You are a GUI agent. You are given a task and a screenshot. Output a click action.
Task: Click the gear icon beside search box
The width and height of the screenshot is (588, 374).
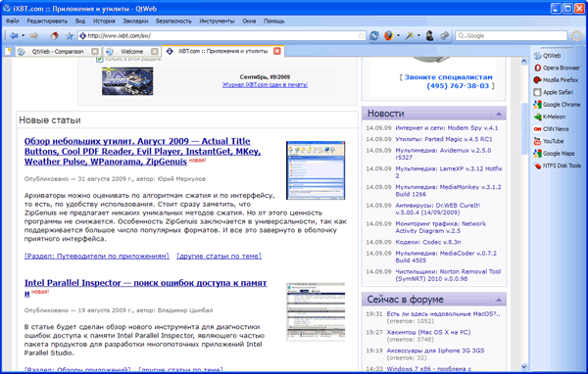click(576, 35)
